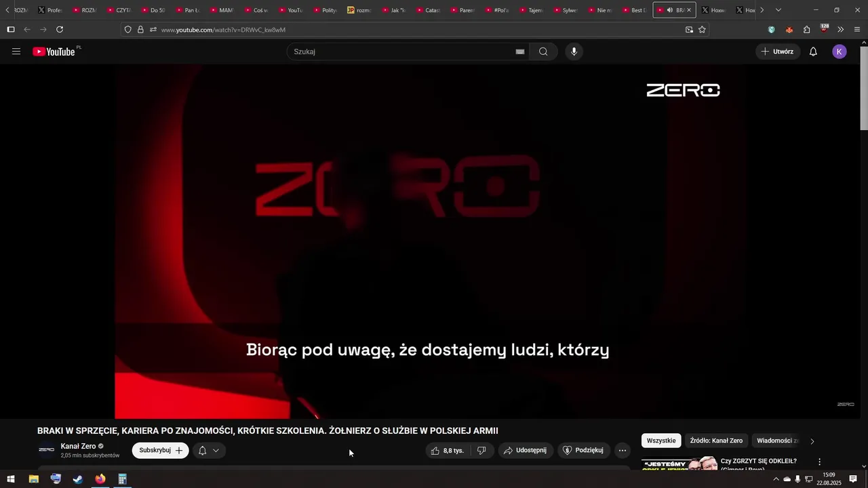Click the green shield extension icon
This screenshot has width=868, height=488.
[x=772, y=29]
